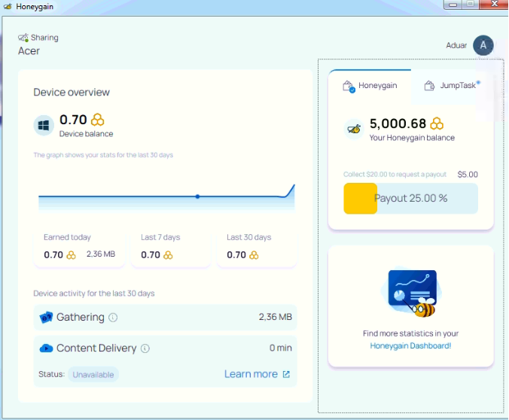509x420 pixels.
Task: Click the Unavailable status badge
Action: click(93, 375)
